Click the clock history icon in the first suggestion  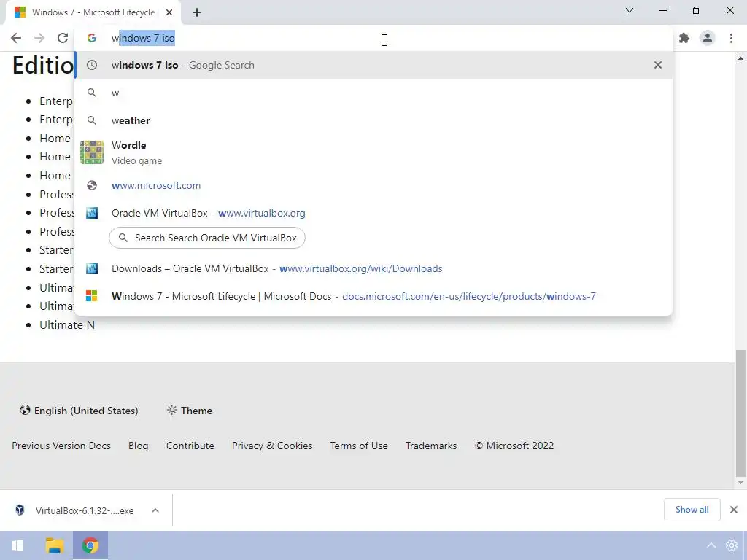coord(92,65)
